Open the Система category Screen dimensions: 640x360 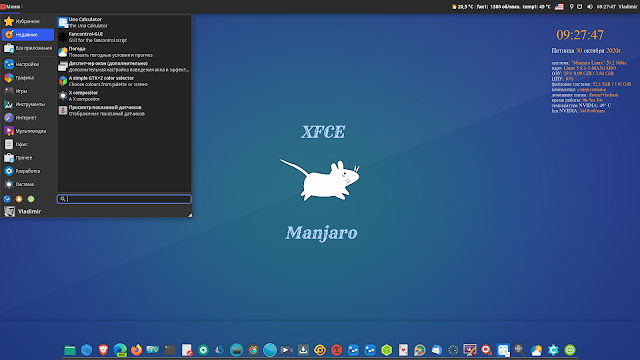28,184
